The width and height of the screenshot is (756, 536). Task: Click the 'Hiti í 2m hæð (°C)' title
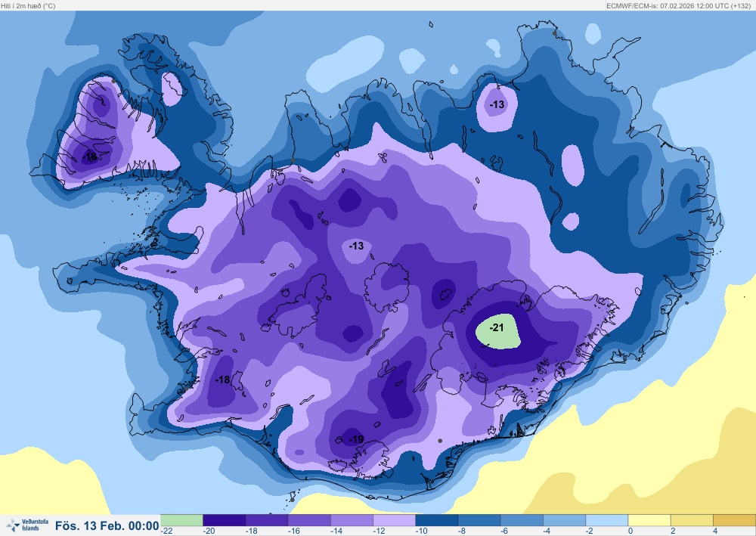point(28,6)
